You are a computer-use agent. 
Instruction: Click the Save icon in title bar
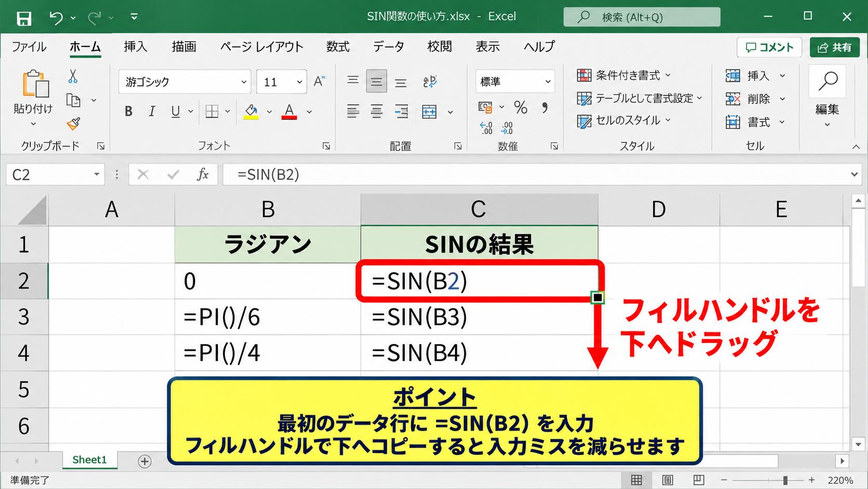24,18
